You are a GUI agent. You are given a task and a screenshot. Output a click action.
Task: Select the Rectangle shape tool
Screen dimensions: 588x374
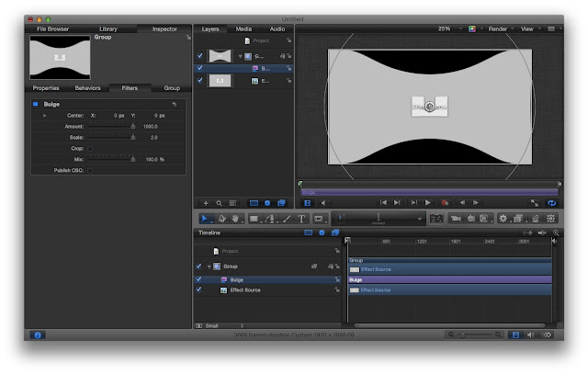pos(254,219)
